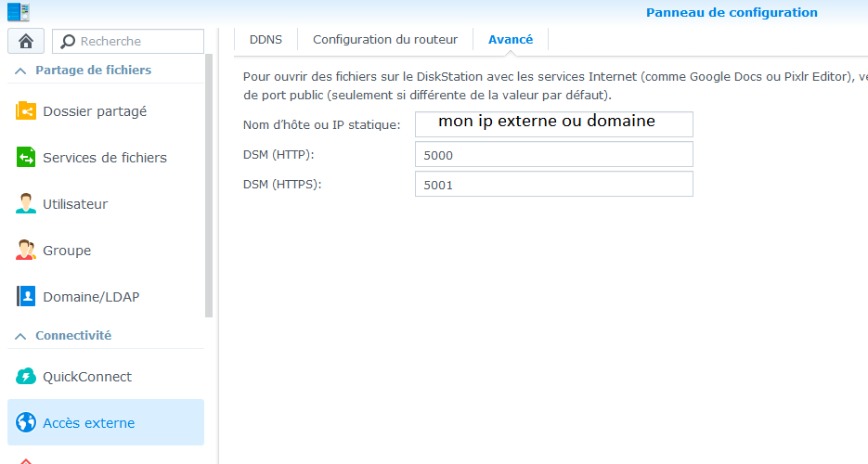Open the Utilisateur section

106,204
